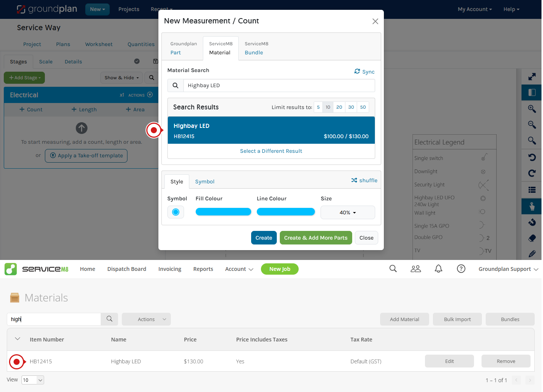Screen dimensions: 543x392
Task: Click the fullscreen expand icon in right toolbar
Action: tap(532, 77)
